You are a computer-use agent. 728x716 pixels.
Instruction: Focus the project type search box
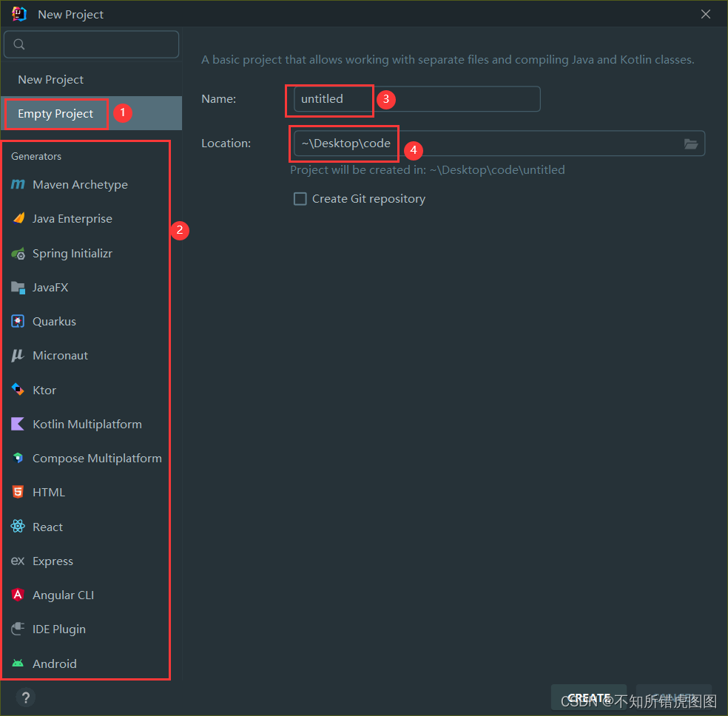click(x=92, y=44)
